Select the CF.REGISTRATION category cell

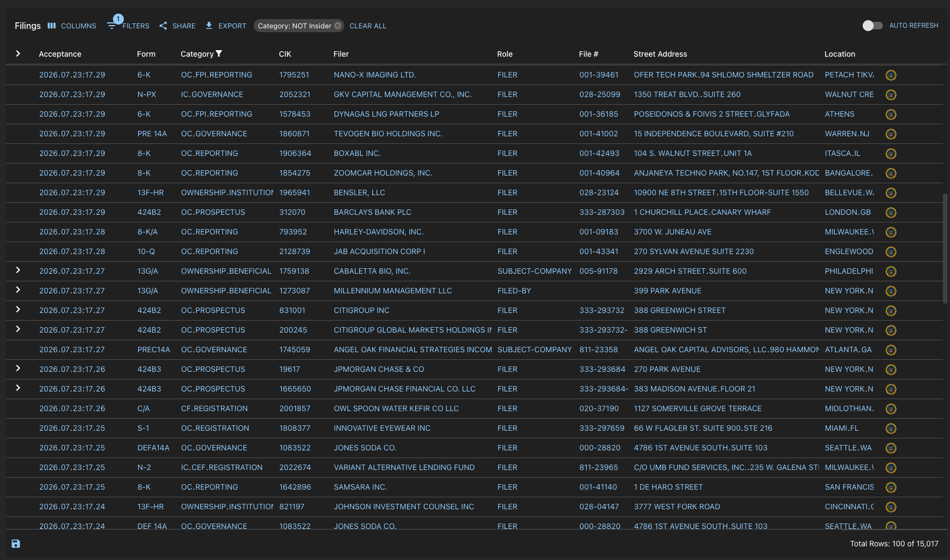[214, 408]
